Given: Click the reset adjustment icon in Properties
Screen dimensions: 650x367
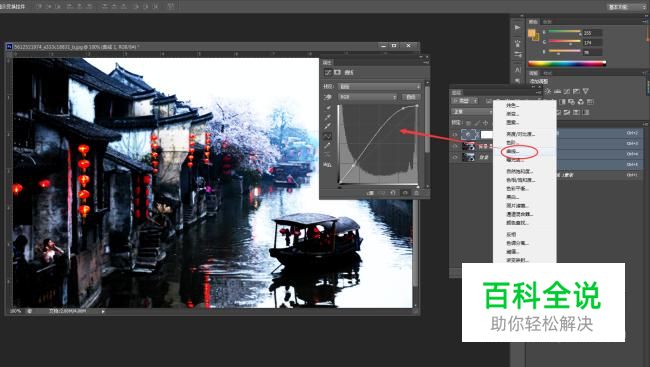Looking at the screenshot, I should click(x=393, y=193).
